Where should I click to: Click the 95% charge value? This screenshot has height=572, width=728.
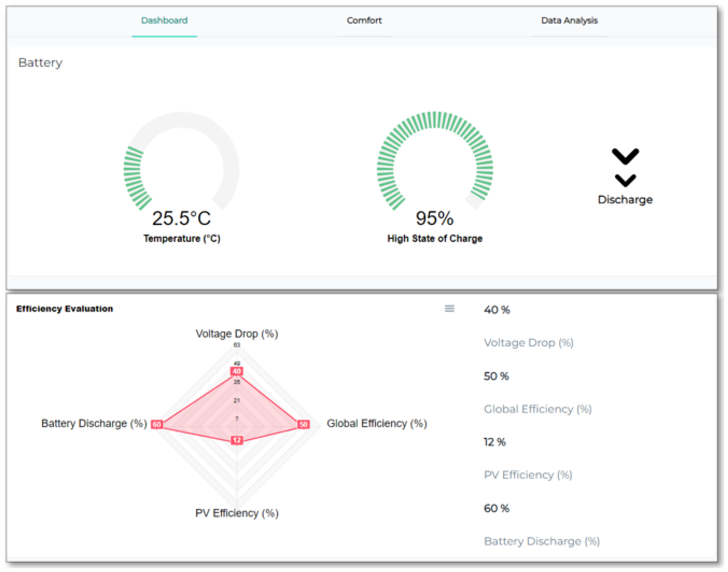(434, 218)
